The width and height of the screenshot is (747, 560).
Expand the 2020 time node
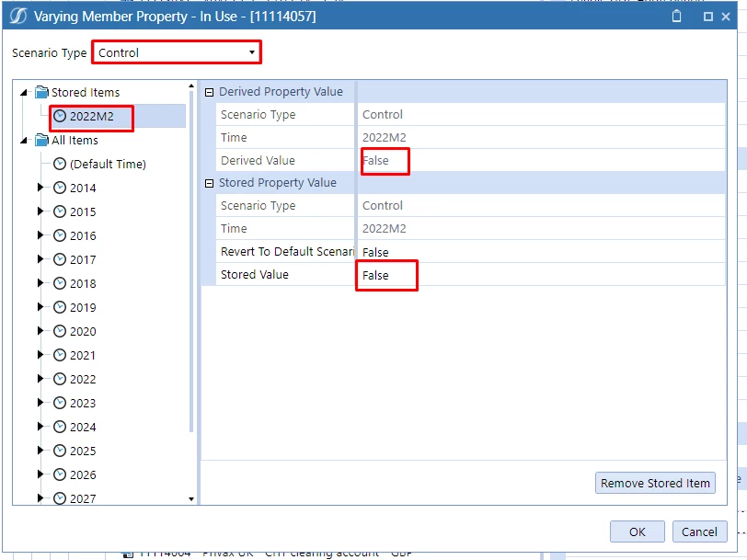point(40,331)
